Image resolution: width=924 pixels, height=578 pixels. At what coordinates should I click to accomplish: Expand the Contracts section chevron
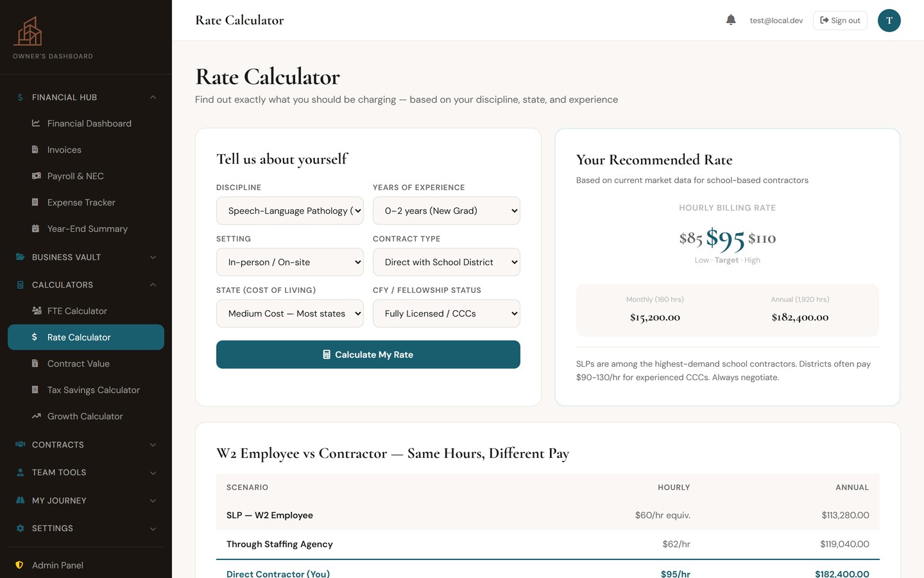(153, 445)
